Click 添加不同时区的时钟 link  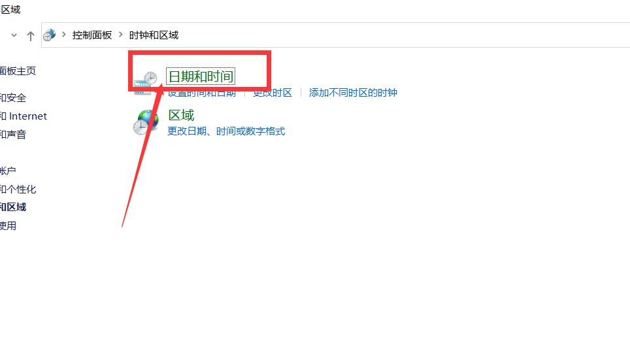(353, 93)
